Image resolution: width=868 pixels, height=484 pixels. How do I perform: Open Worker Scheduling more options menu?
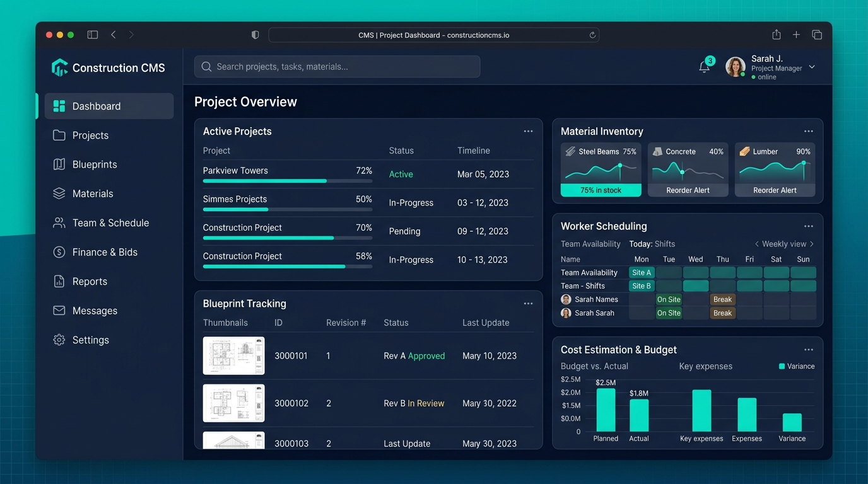click(x=809, y=226)
